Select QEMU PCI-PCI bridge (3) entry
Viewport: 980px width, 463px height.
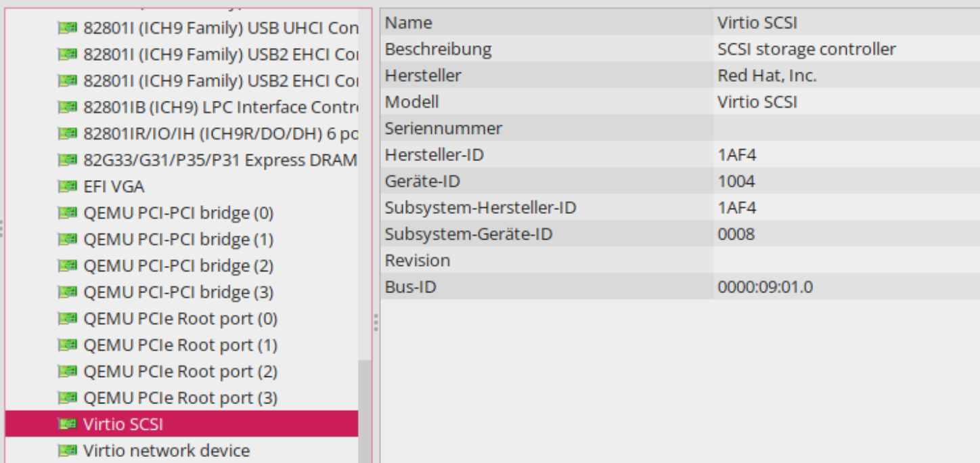[x=178, y=292]
